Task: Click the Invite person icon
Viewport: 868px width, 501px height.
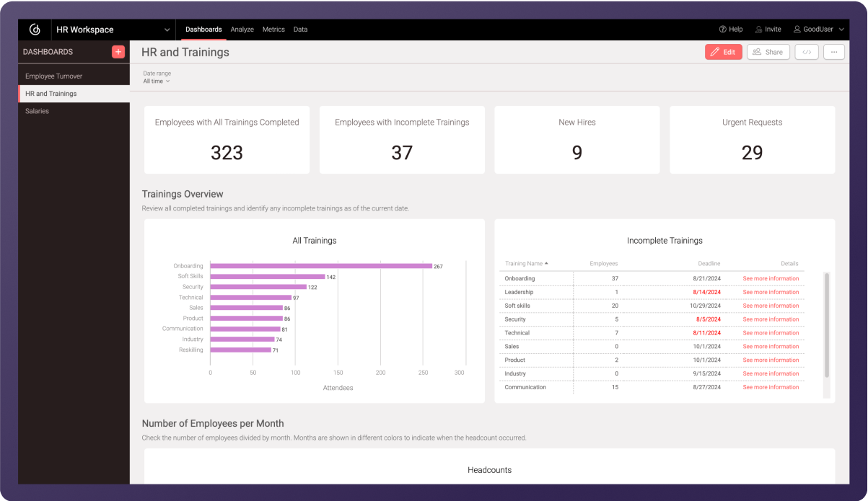Action: (x=759, y=30)
